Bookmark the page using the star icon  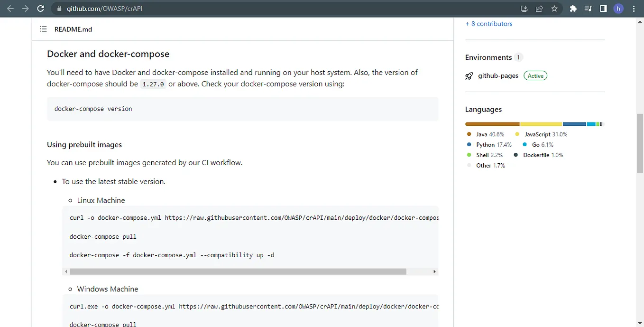click(554, 8)
